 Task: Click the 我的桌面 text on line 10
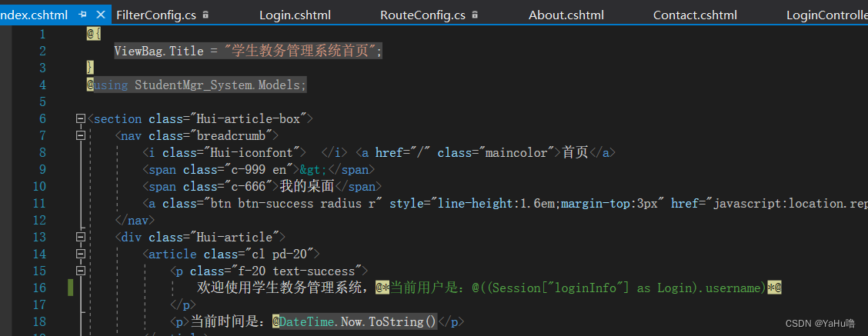tap(305, 186)
